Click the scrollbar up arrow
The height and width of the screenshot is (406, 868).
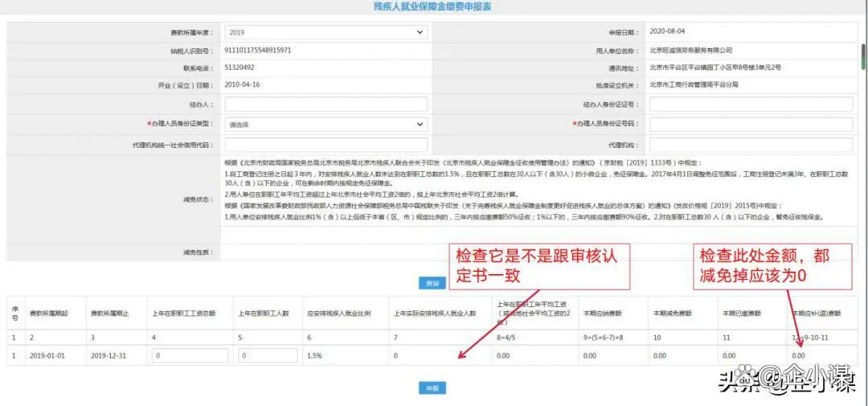coord(862,4)
